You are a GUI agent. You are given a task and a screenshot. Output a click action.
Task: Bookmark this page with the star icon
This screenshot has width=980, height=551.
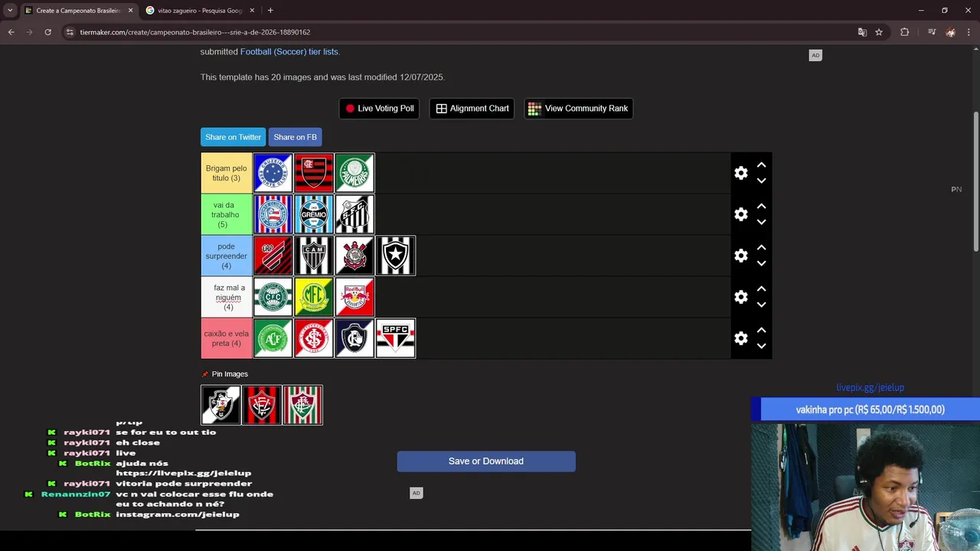pos(879,32)
